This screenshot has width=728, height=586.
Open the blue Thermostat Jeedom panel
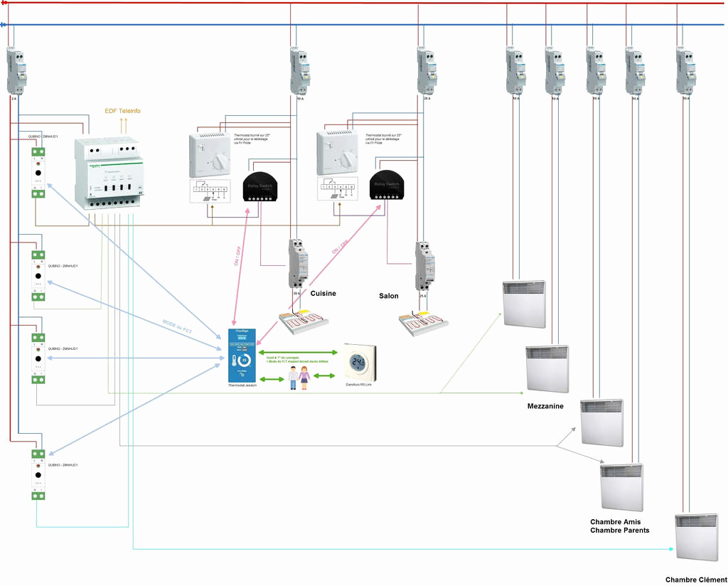tap(242, 355)
